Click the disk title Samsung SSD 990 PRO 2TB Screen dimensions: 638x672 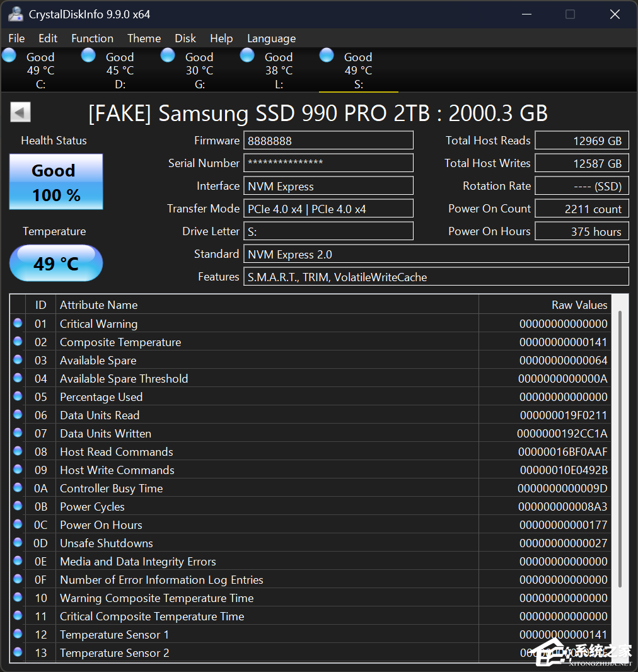point(318,113)
